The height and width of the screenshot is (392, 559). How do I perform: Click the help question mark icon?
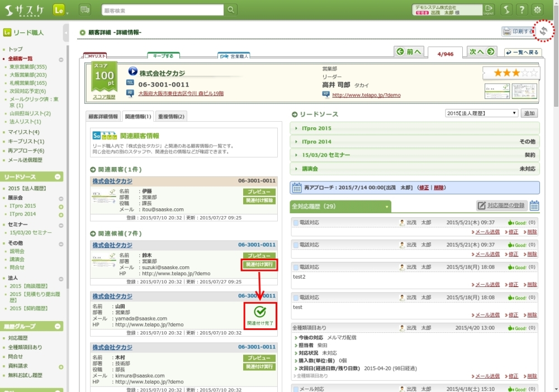click(x=521, y=9)
